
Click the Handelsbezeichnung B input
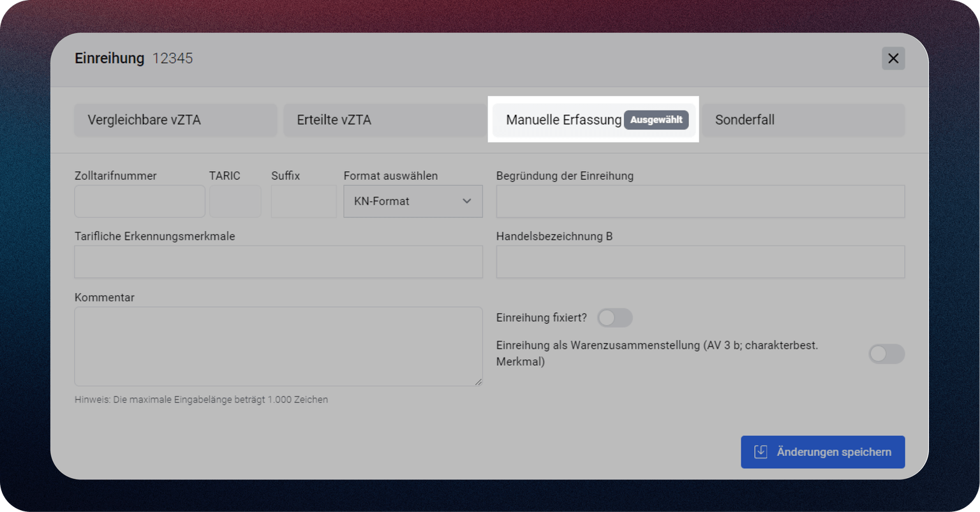click(x=700, y=262)
